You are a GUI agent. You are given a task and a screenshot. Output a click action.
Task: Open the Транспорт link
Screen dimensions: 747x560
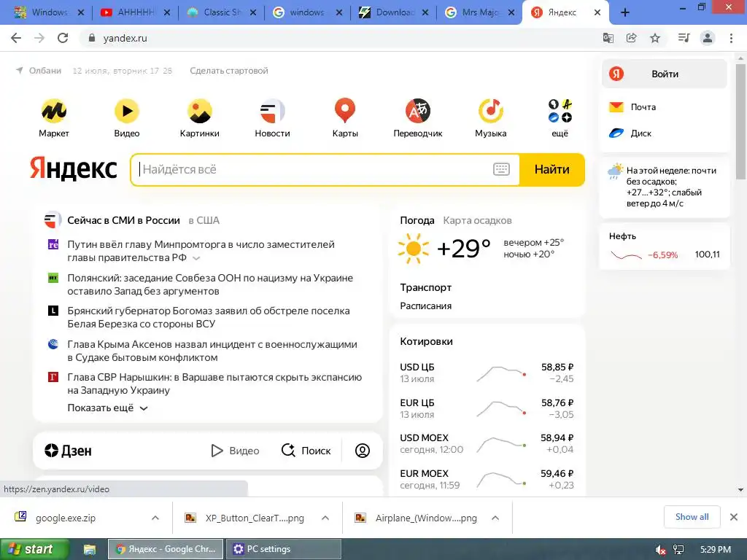tap(426, 287)
